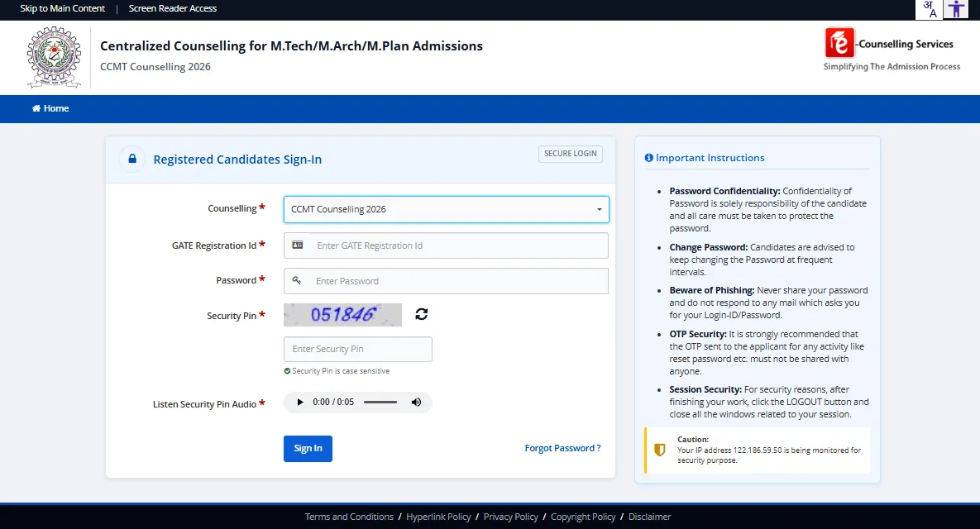Click the 'Beware of Phishing:' instruction text
This screenshot has width=980, height=529.
712,290
